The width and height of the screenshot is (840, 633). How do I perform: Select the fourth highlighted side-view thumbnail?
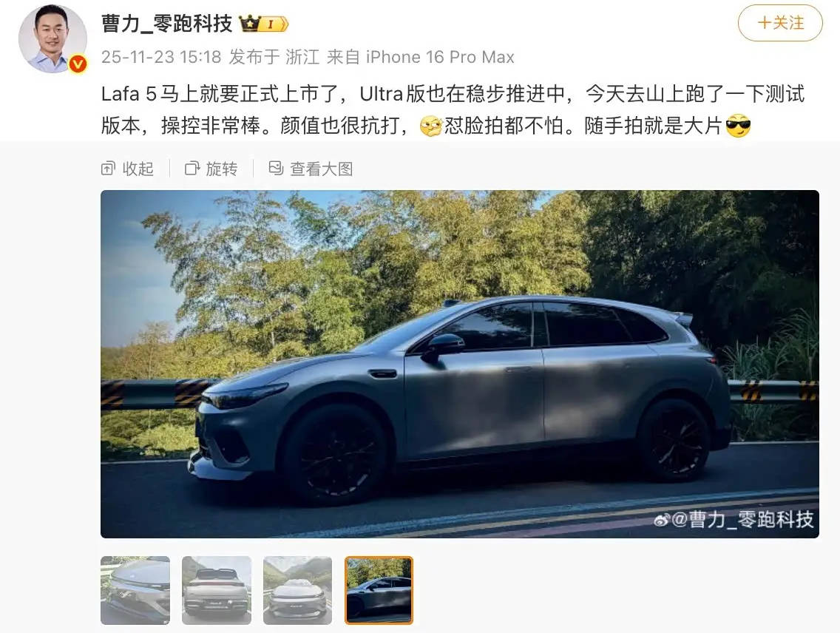click(379, 590)
